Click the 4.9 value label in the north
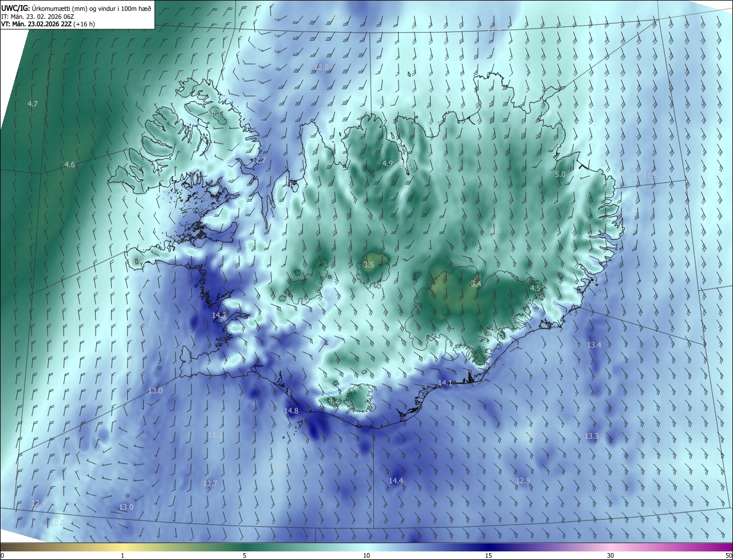Screen dimensions: 733x560 388,164
